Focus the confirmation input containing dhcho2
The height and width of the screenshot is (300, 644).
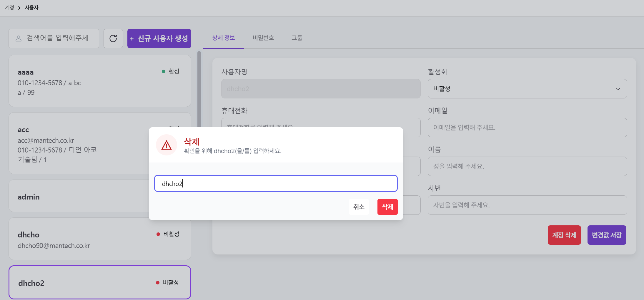coord(276,184)
